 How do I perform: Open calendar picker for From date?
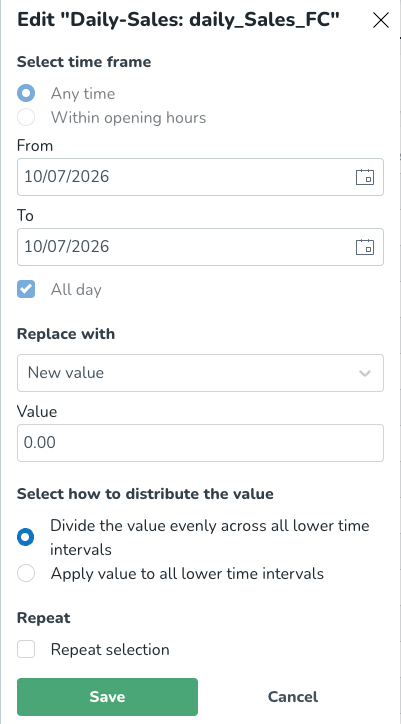[365, 177]
